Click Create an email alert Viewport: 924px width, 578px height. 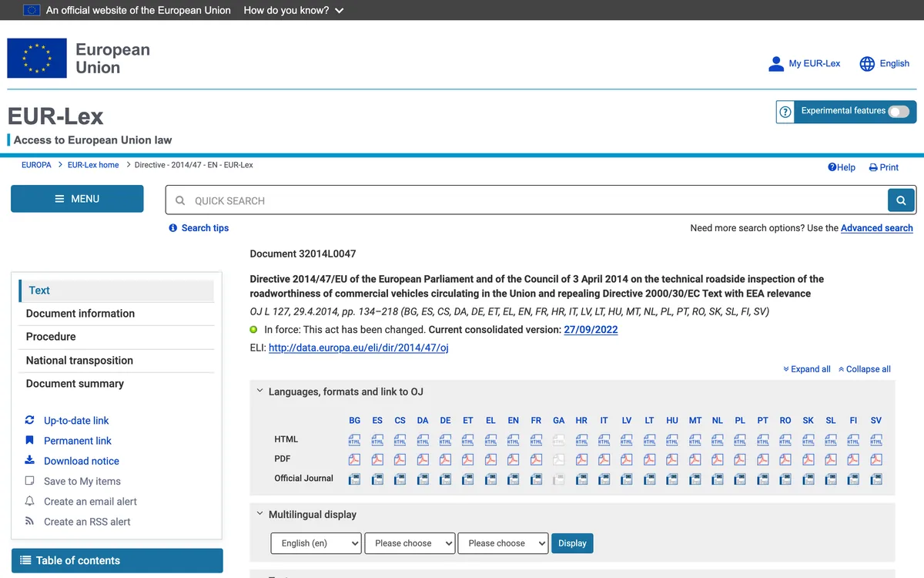[90, 502]
